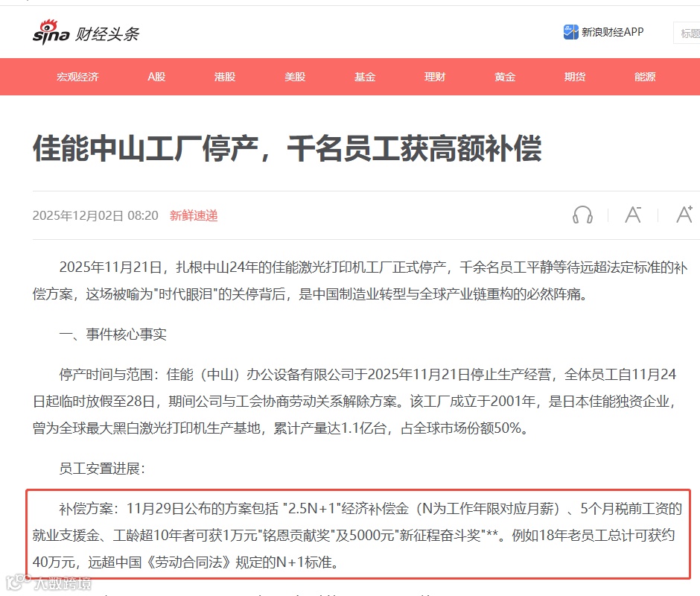Image resolution: width=700 pixels, height=596 pixels.
Task: Select the 宏观经济 nav tab
Action: pyautogui.click(x=77, y=77)
